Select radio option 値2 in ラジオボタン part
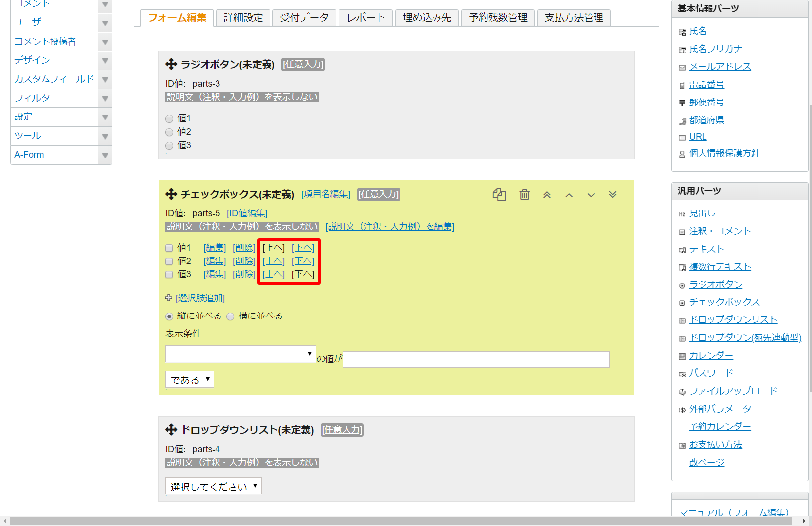The width and height of the screenshot is (812, 526). tap(169, 132)
